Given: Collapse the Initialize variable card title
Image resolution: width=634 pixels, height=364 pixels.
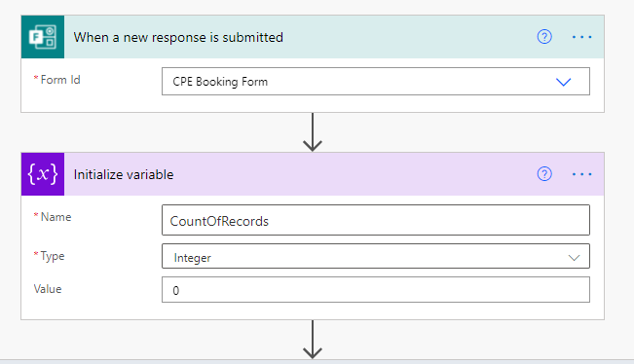Looking at the screenshot, I should [x=124, y=174].
